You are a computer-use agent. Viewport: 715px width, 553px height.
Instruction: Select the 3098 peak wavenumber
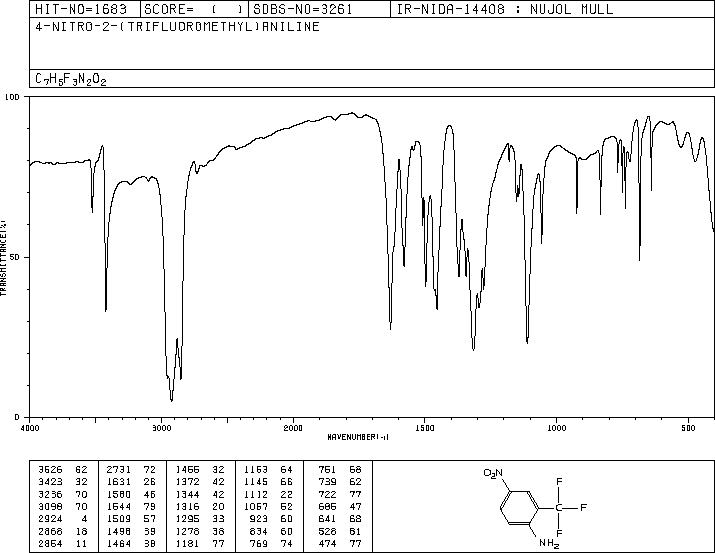point(50,506)
